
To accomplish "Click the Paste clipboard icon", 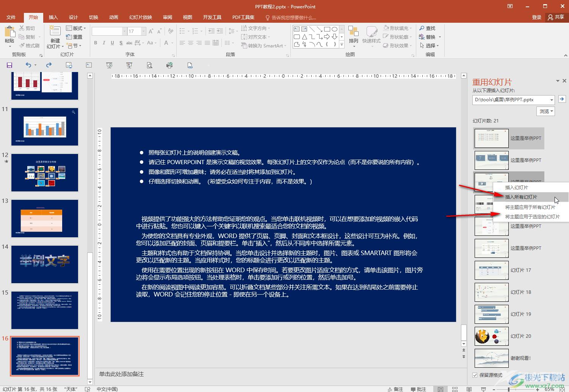I will (9, 31).
